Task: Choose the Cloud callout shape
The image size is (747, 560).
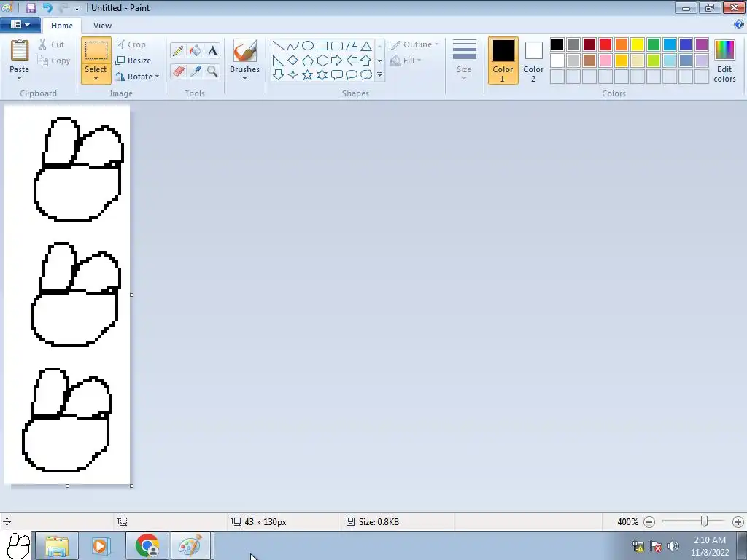Action: tap(366, 75)
